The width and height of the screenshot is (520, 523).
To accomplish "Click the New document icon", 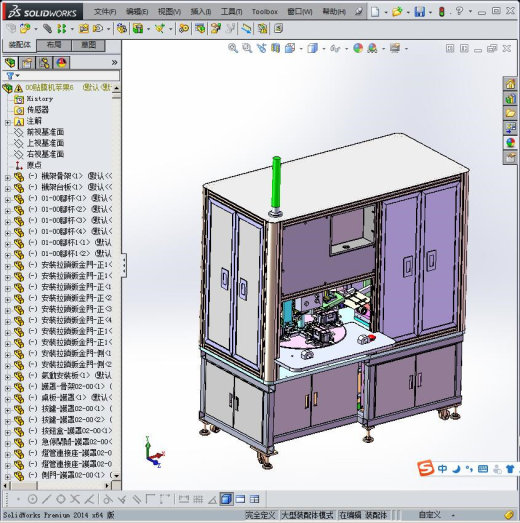I will point(375,12).
